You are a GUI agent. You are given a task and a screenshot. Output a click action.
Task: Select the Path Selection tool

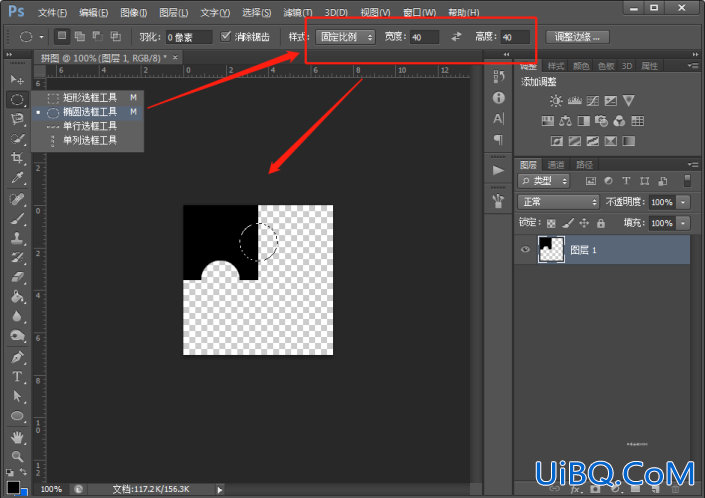click(x=17, y=396)
